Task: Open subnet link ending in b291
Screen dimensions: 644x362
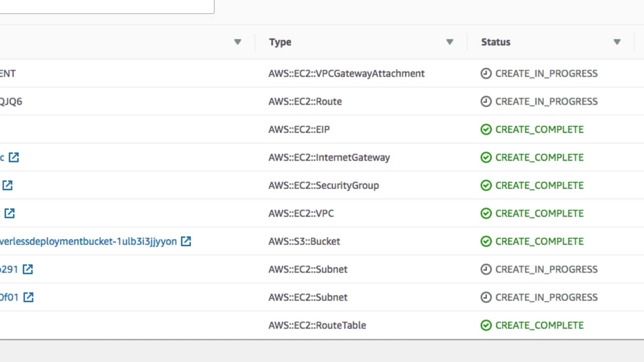Action: pyautogui.click(x=9, y=269)
